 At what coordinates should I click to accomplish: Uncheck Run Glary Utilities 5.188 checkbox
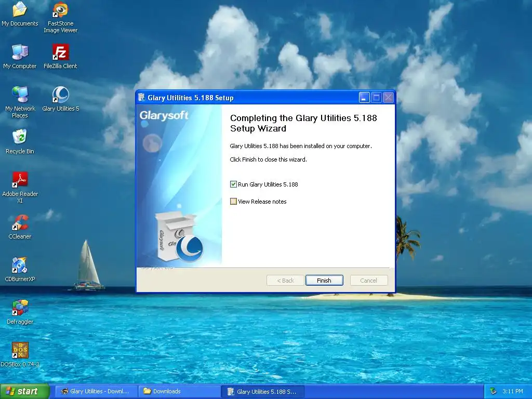(x=233, y=184)
